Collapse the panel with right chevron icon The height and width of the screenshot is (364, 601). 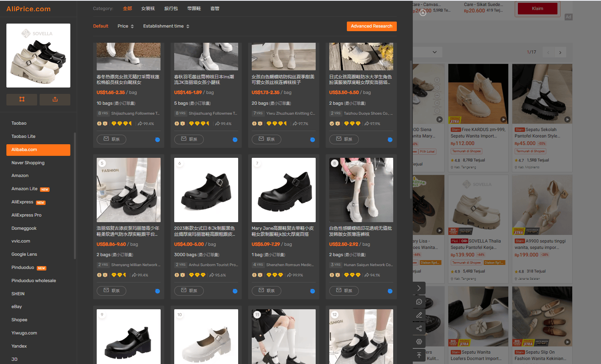419,288
